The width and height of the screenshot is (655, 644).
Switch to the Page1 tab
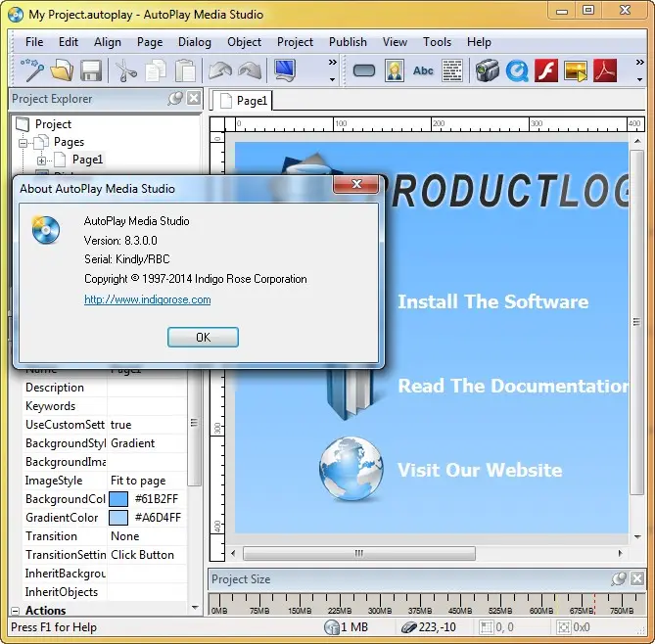click(243, 101)
